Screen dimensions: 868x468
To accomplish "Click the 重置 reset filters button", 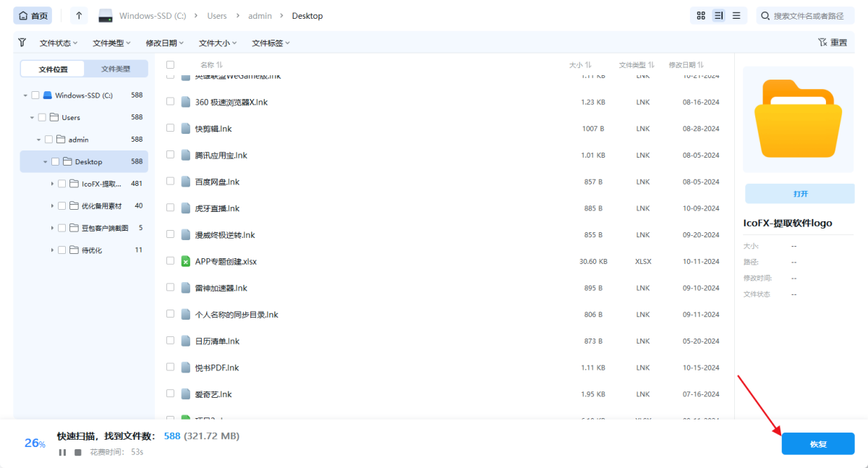I will coord(833,43).
